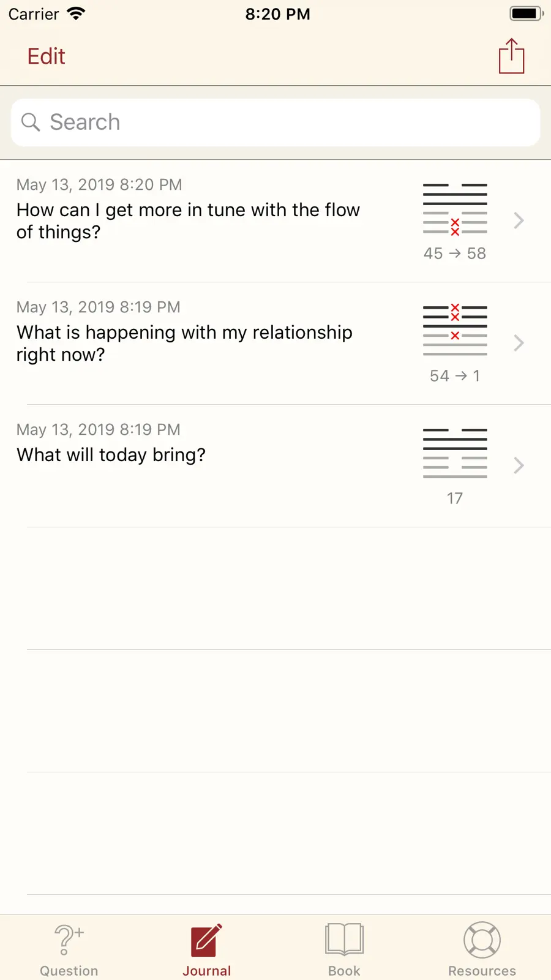Viewport: 551px width, 980px height.
Task: Tap the Resources lifebuoy icon
Action: [482, 940]
